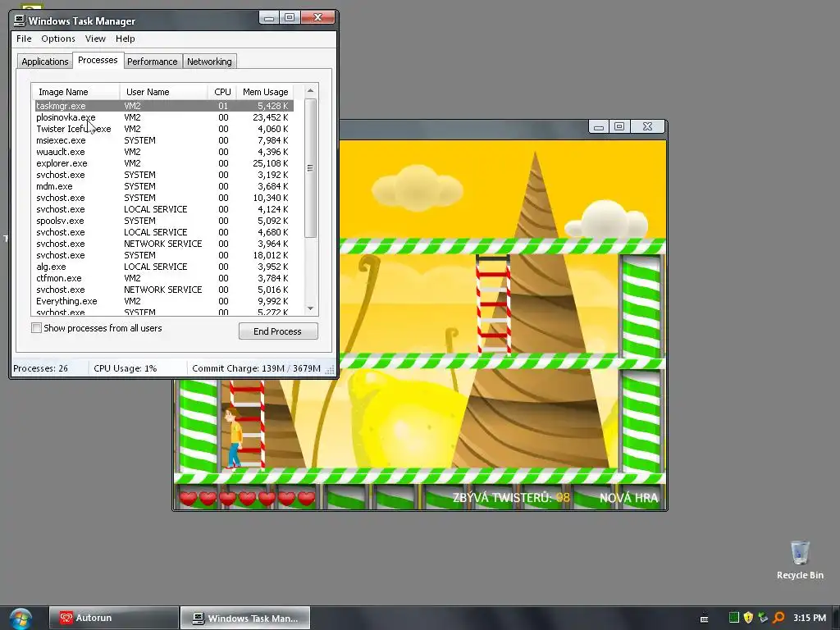This screenshot has width=840, height=630.
Task: Click the red ladder on the upper platform
Action: tap(493, 304)
